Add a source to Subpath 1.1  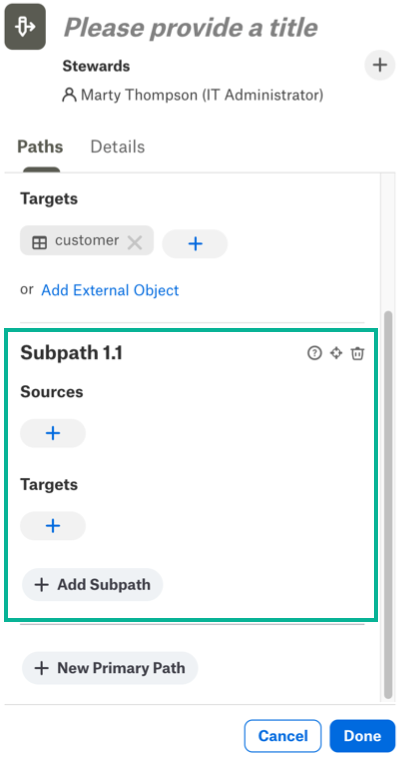[x=53, y=433]
